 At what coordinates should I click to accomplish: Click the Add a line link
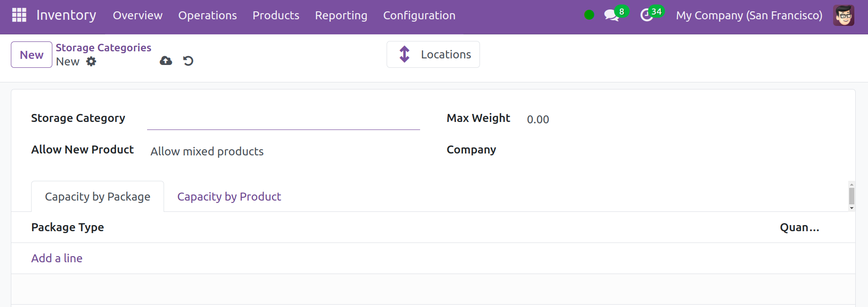click(x=57, y=259)
